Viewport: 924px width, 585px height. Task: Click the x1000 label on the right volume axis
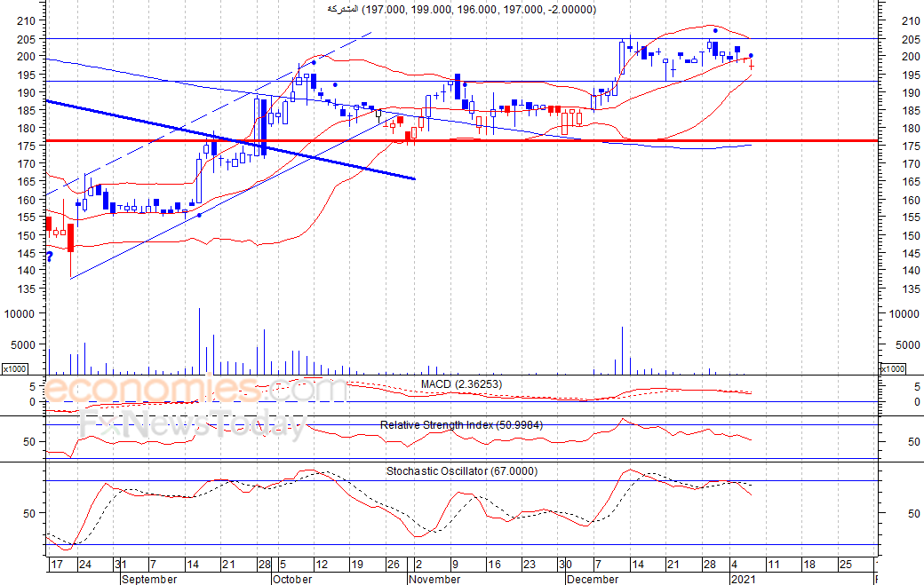pos(892,368)
